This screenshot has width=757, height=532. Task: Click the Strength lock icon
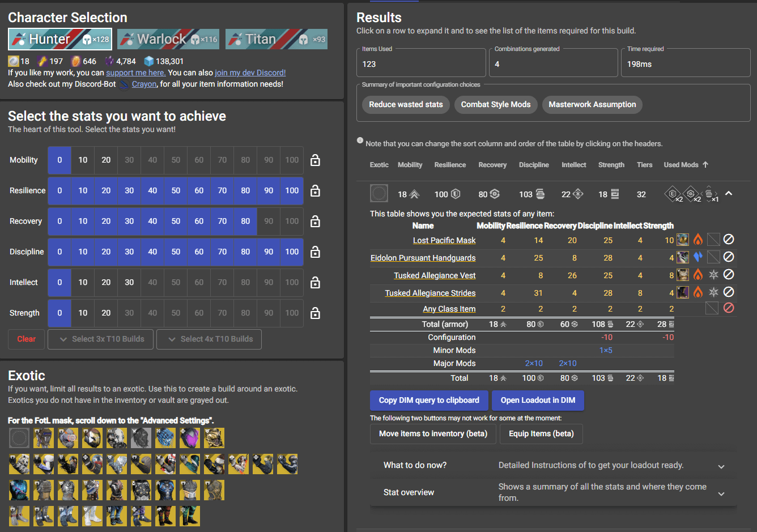pos(314,313)
